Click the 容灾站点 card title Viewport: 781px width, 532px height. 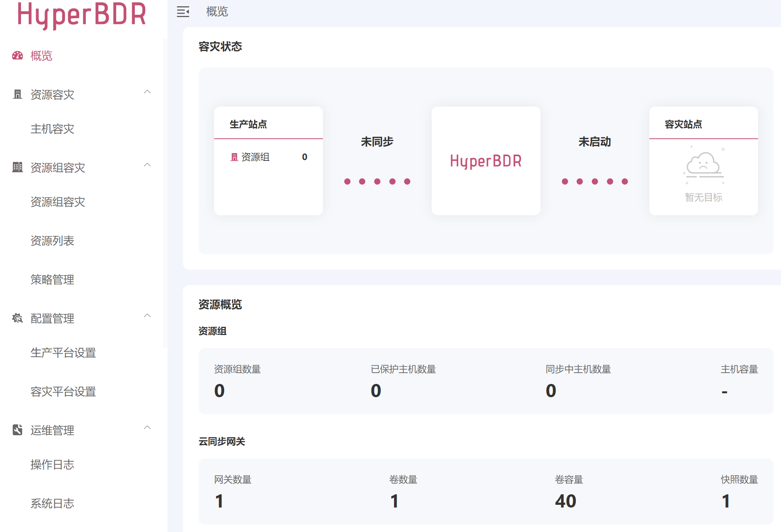683,124
